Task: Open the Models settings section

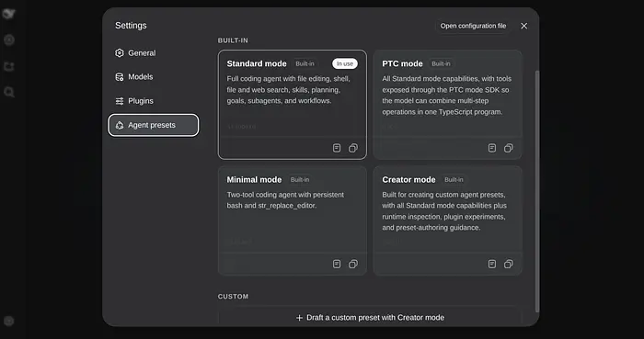Action: pyautogui.click(x=154, y=76)
